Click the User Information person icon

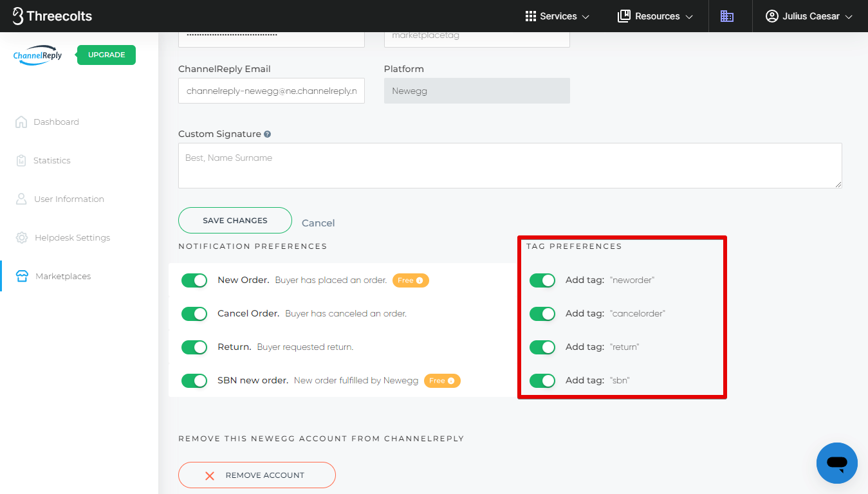pos(21,199)
